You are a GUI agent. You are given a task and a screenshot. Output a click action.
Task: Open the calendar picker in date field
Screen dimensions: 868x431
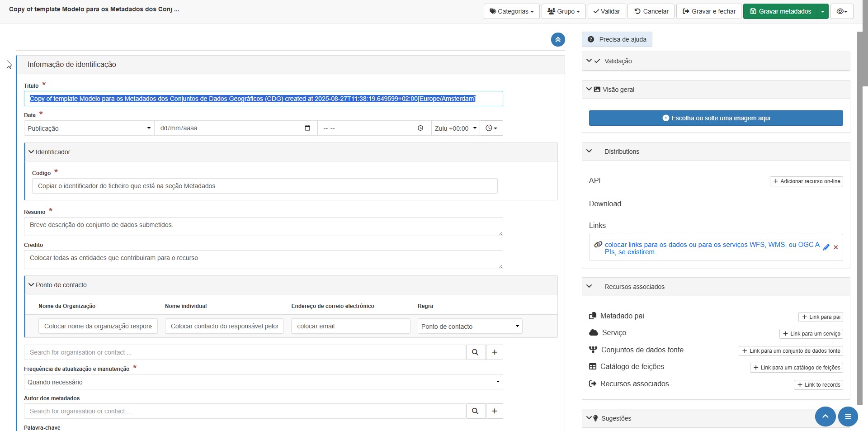(307, 128)
